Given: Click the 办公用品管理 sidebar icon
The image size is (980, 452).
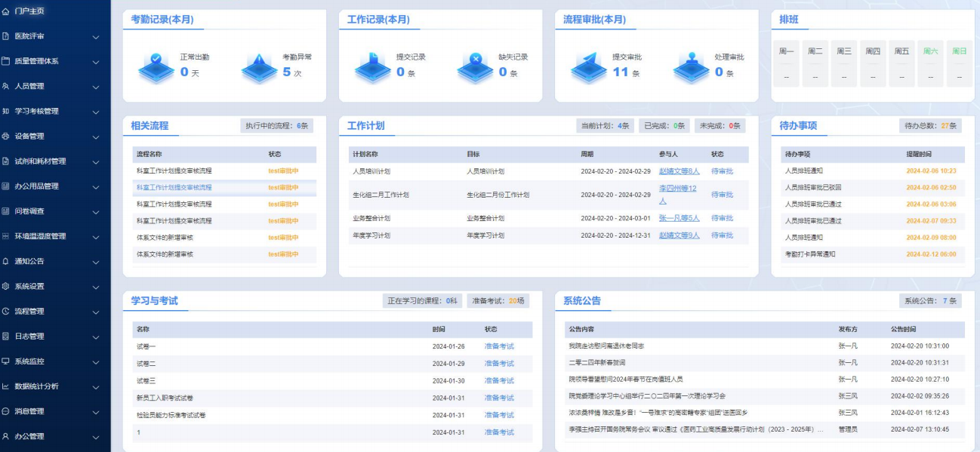Looking at the screenshot, I should click(x=6, y=186).
